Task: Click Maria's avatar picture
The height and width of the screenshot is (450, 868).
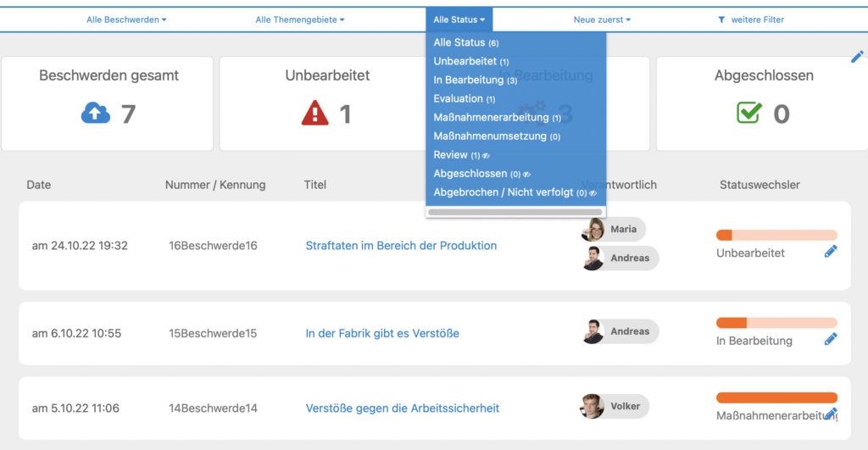Action: 593,229
